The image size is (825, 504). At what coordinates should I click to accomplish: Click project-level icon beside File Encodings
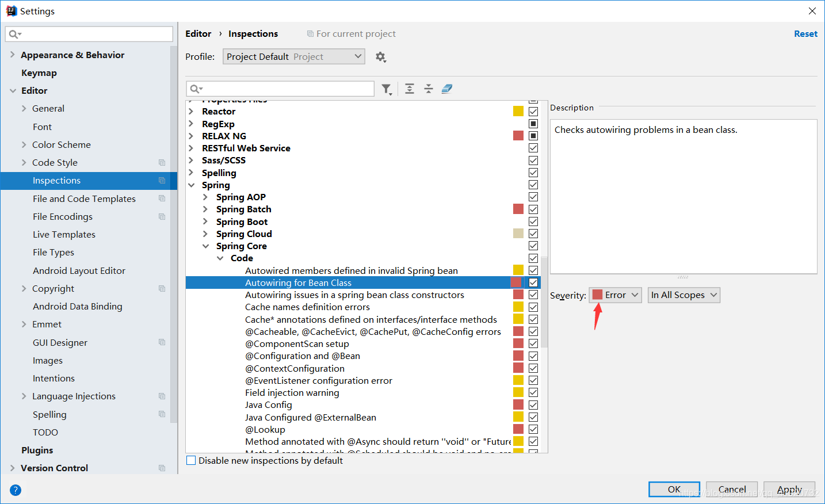162,217
